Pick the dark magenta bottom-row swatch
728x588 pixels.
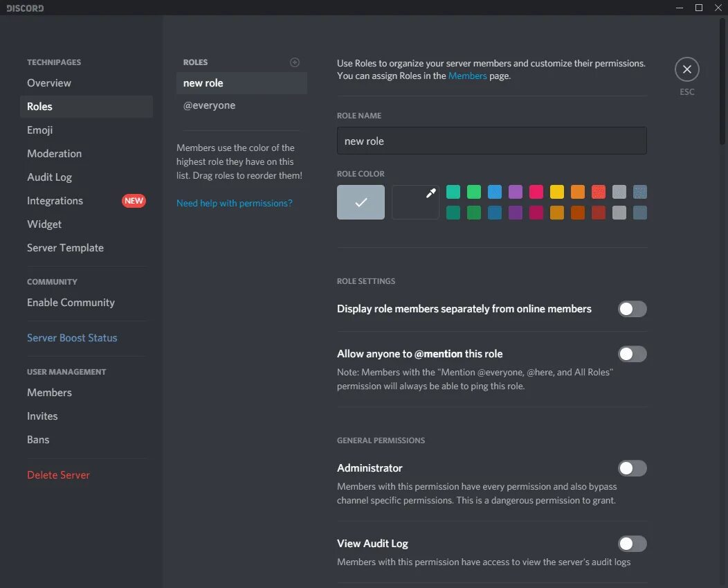pyautogui.click(x=536, y=213)
